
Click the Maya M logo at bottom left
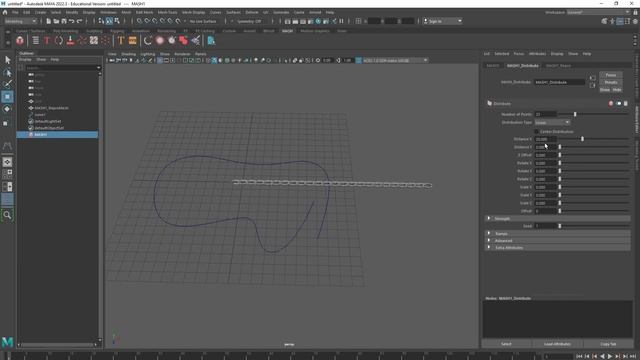tap(7, 342)
